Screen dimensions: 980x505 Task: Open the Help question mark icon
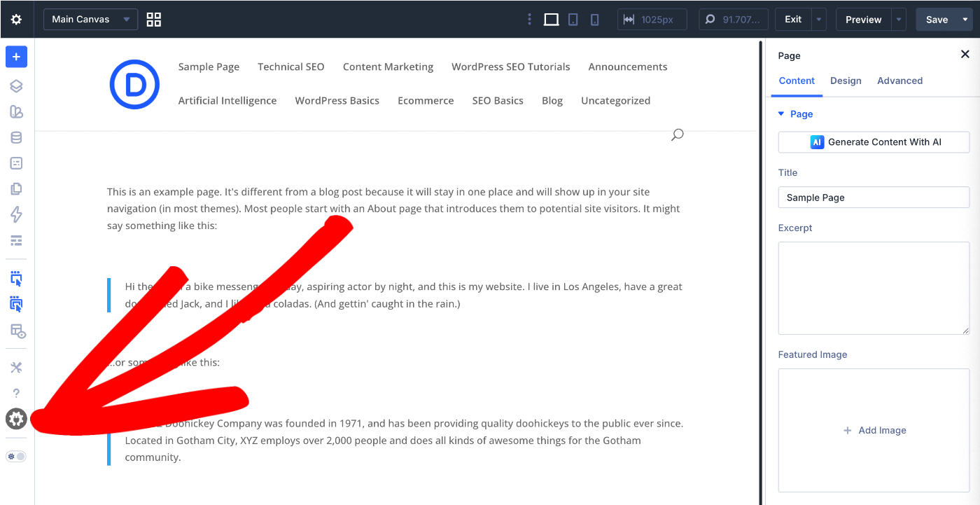point(16,394)
